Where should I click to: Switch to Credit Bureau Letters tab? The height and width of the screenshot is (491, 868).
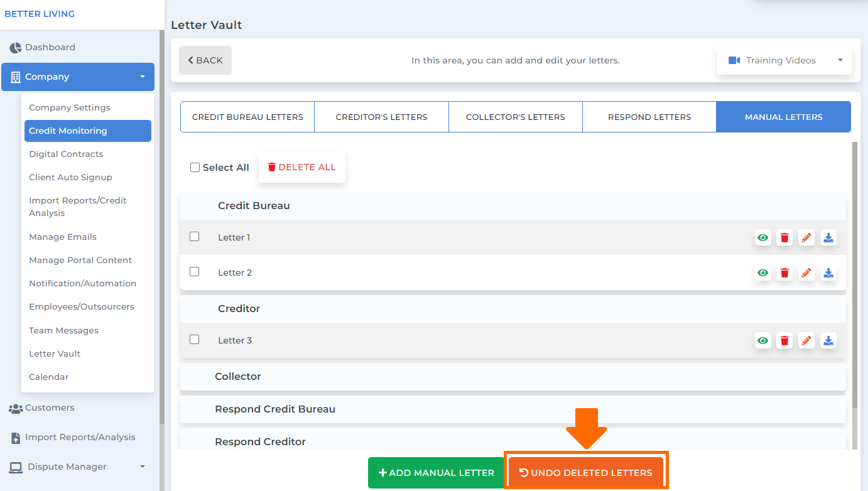coord(247,117)
